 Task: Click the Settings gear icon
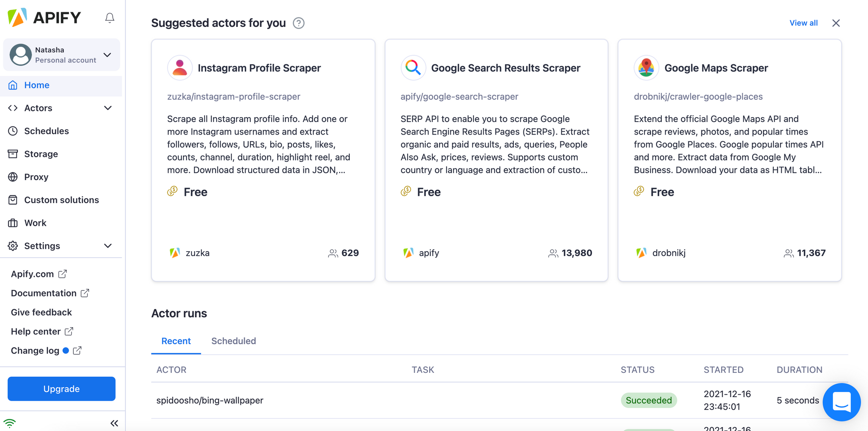click(13, 246)
